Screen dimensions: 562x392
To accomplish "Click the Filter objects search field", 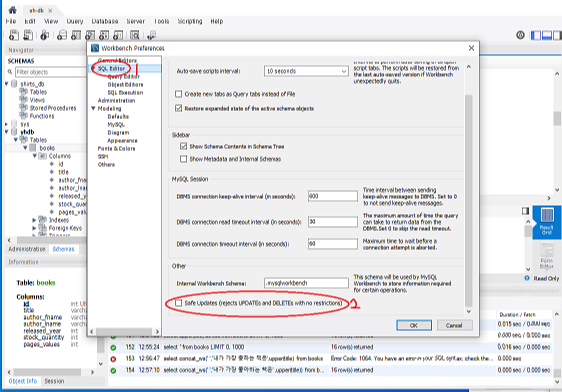I will tap(51, 72).
